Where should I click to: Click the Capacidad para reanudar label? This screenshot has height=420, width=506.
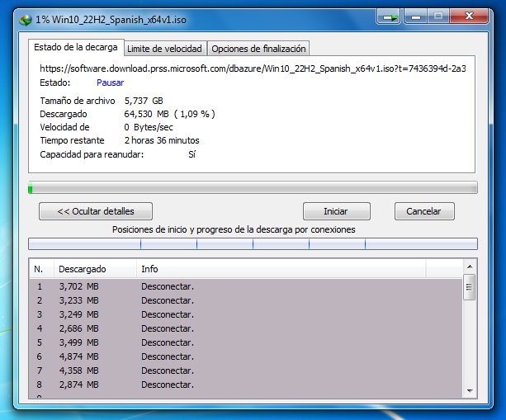(x=92, y=154)
